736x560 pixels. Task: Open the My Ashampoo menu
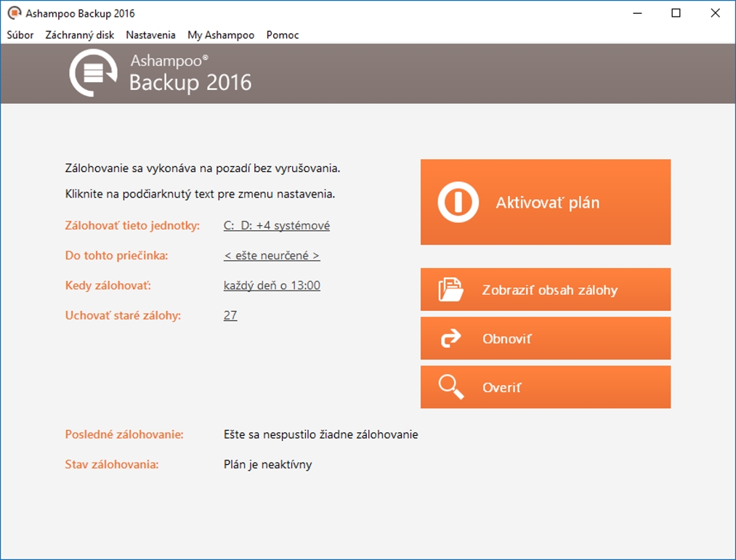coord(221,35)
